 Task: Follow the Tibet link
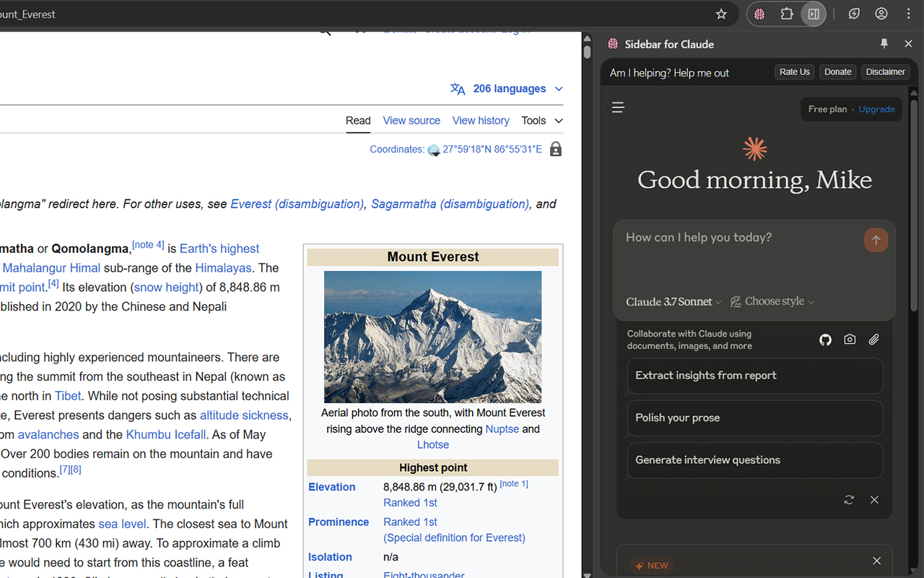pos(68,396)
